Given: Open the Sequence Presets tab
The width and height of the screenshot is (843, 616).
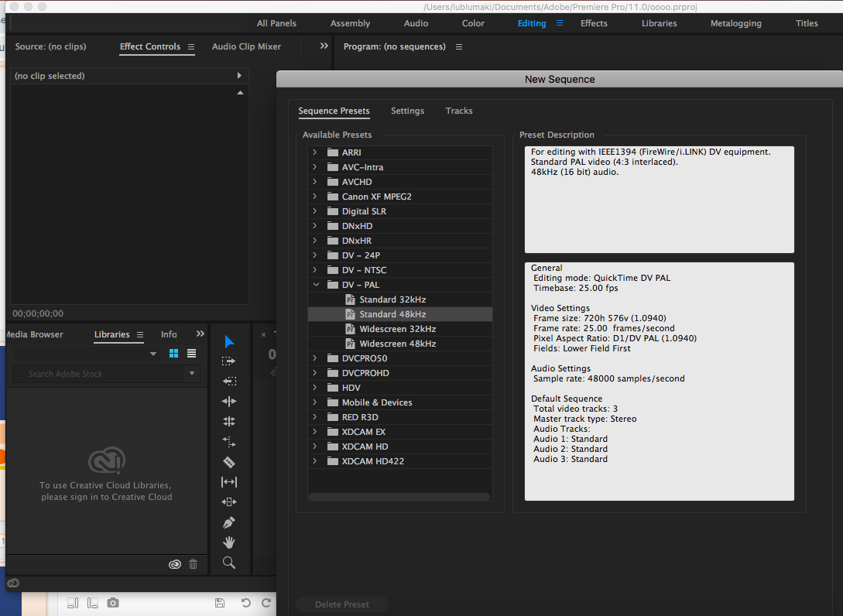Looking at the screenshot, I should pyautogui.click(x=334, y=111).
